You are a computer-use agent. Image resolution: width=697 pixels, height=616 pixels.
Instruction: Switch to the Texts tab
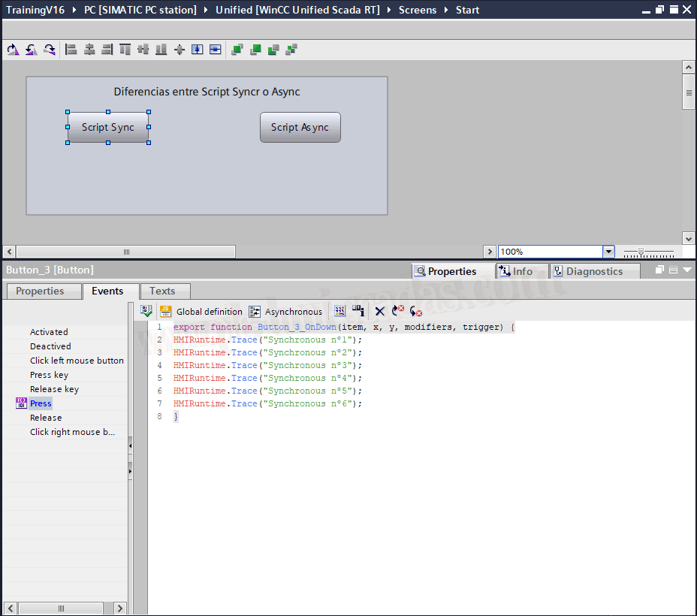point(162,291)
